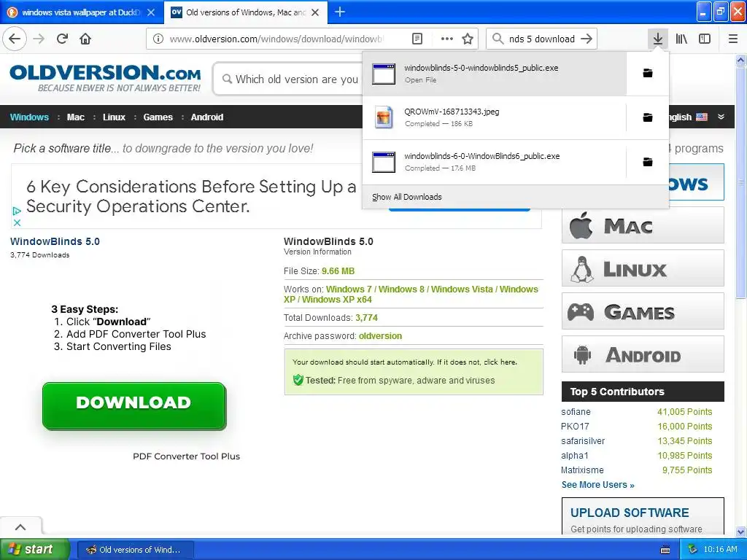Click the Windows 7 / Windows 8 compatibility link
This screenshot has width=747, height=560.
tap(411, 295)
